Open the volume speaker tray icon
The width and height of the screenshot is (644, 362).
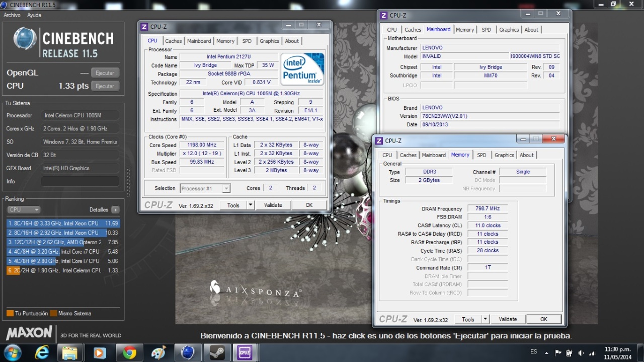pyautogui.click(x=581, y=352)
